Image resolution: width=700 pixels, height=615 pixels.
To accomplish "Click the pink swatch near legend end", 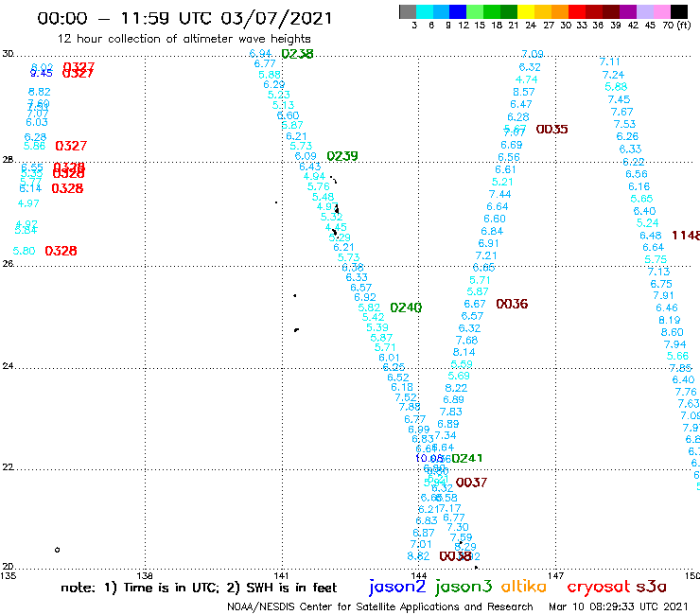I will click(x=661, y=11).
